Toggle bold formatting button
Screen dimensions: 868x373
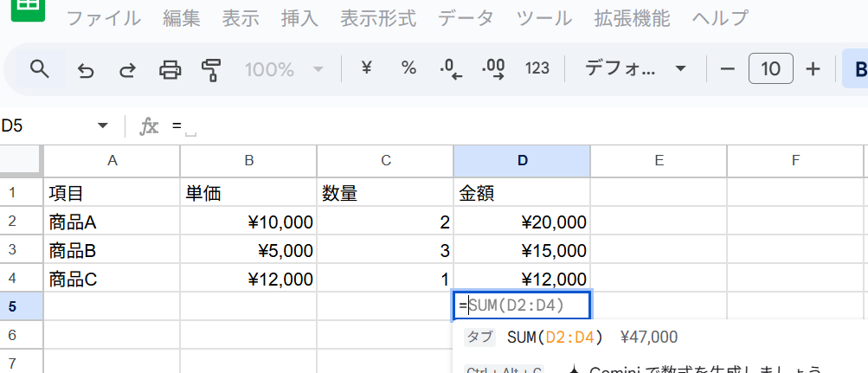[858, 69]
